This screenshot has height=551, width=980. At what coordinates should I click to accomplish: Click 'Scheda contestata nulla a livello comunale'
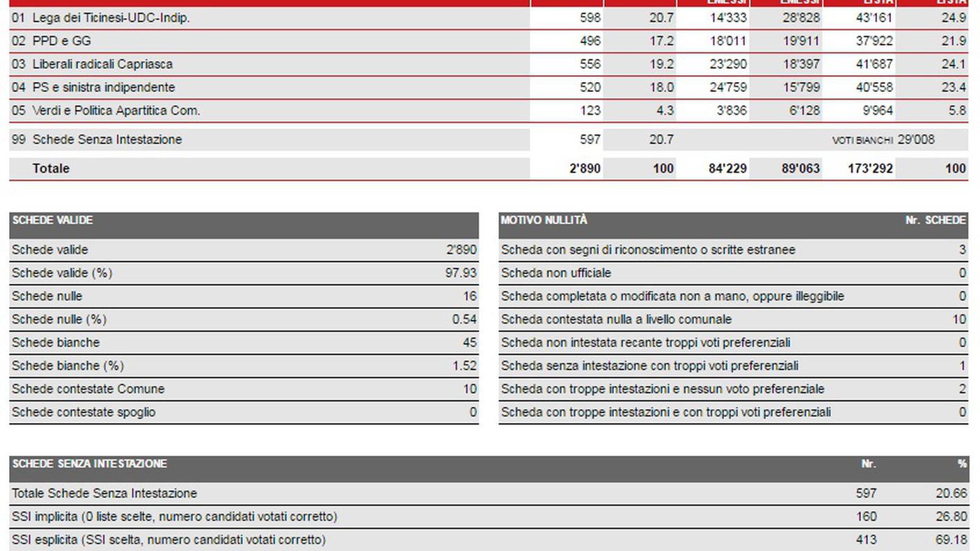click(617, 319)
